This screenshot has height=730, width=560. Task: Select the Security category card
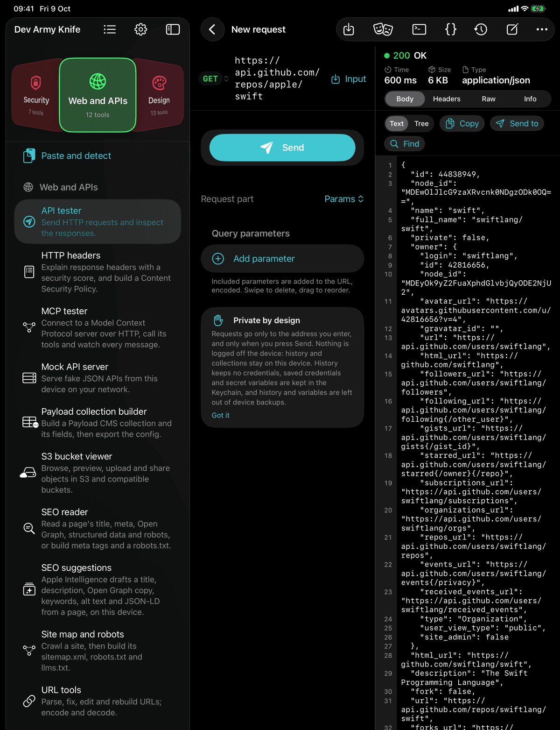coord(36,95)
